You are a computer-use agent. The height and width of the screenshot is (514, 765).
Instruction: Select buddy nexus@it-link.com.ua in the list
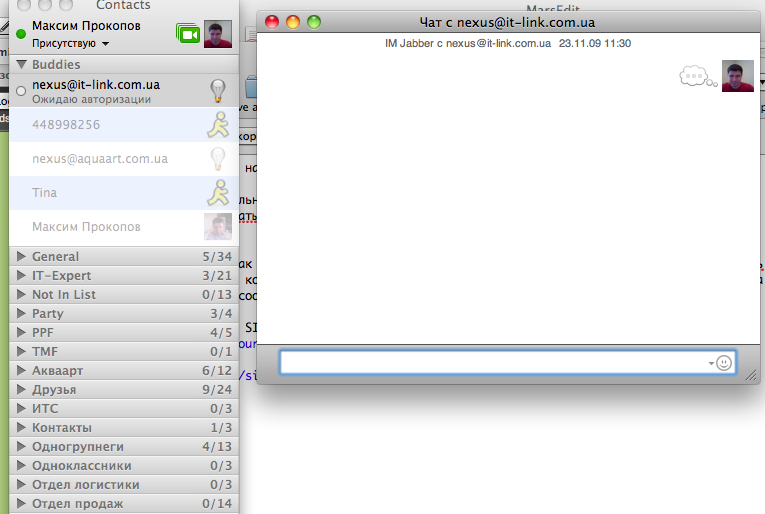point(124,91)
